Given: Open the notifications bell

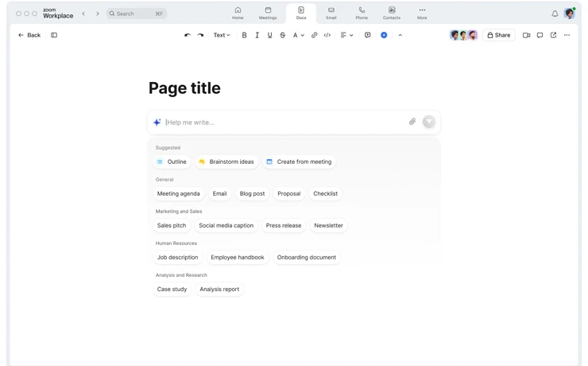Looking at the screenshot, I should (x=555, y=14).
